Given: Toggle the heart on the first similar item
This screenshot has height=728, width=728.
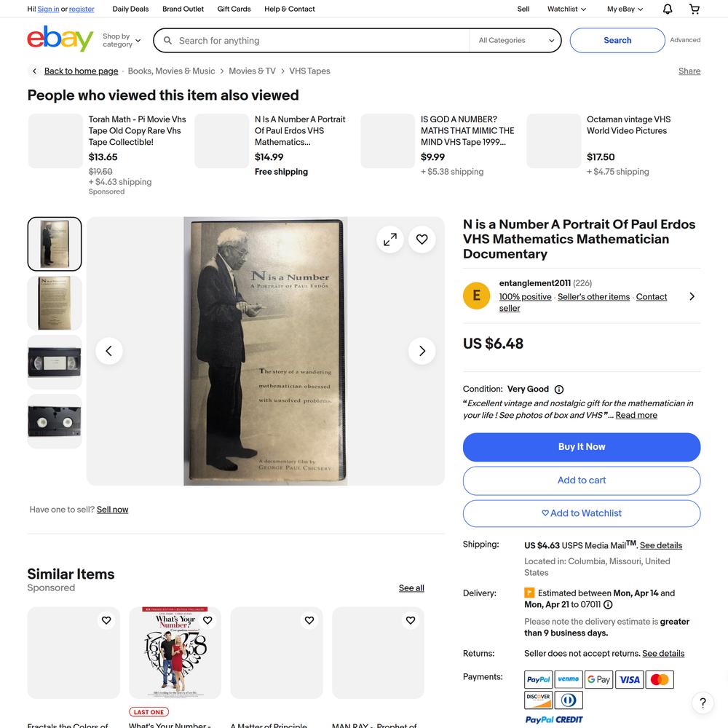Looking at the screenshot, I should (x=106, y=620).
